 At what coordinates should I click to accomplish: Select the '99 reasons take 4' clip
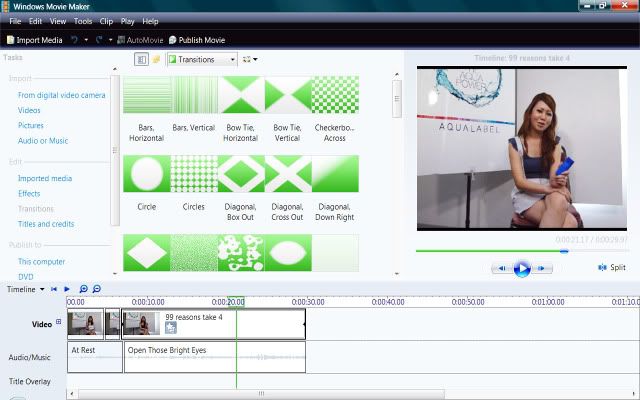point(213,324)
